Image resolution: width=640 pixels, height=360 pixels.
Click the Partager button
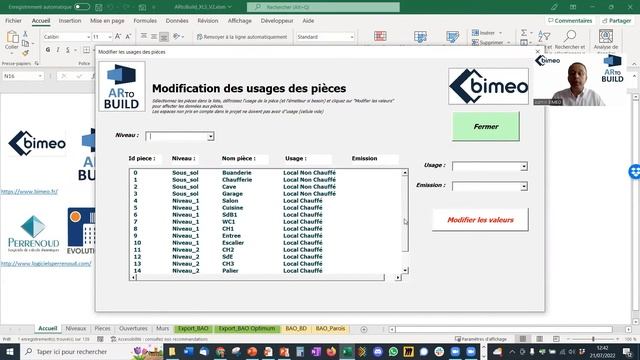pyautogui.click(x=617, y=20)
